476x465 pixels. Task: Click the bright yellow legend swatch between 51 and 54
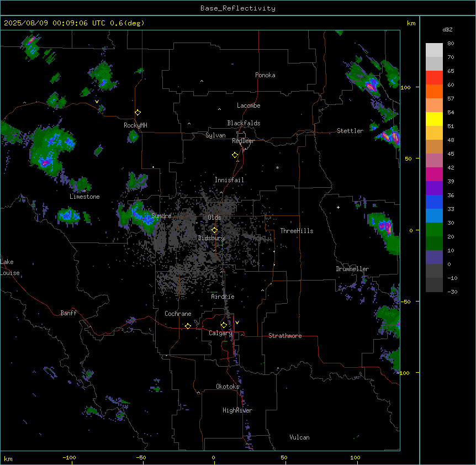click(434, 119)
